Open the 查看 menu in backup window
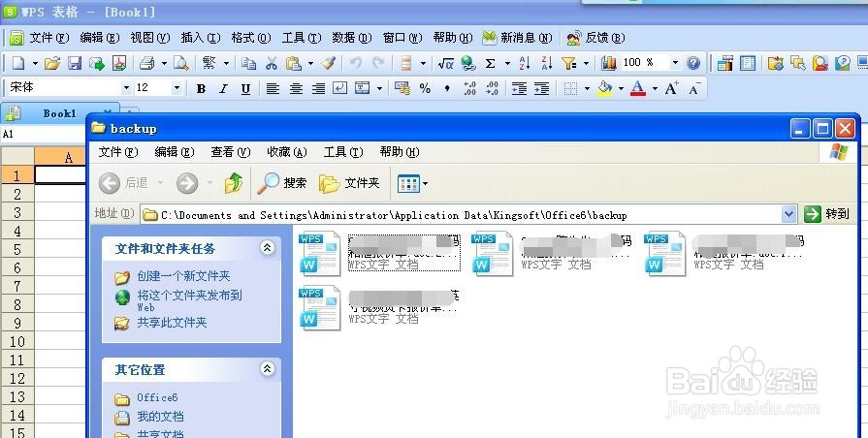 pos(230,151)
